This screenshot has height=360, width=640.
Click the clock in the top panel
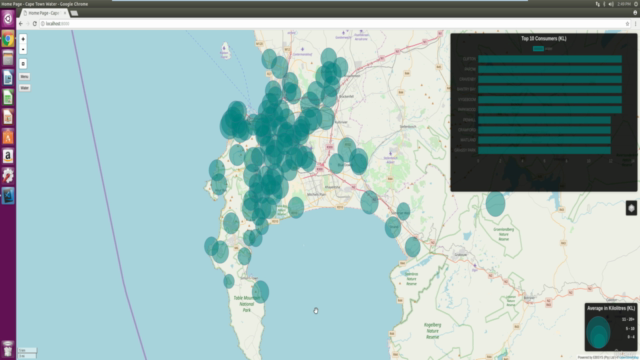[624, 4]
